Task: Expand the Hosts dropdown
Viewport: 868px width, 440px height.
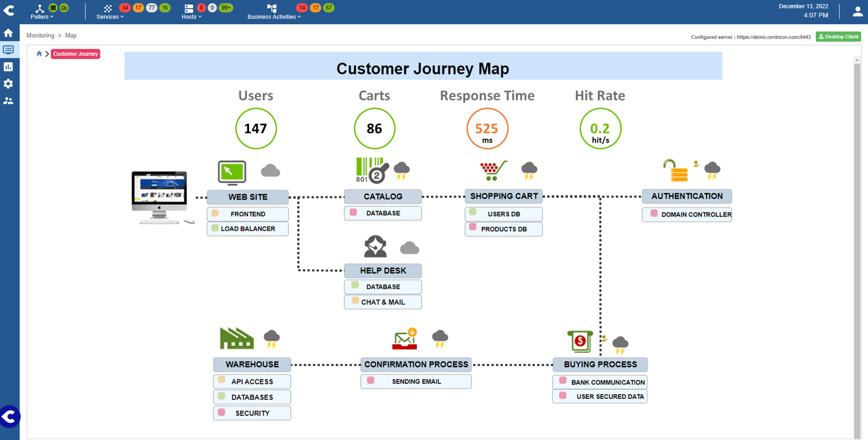Action: 191,16
